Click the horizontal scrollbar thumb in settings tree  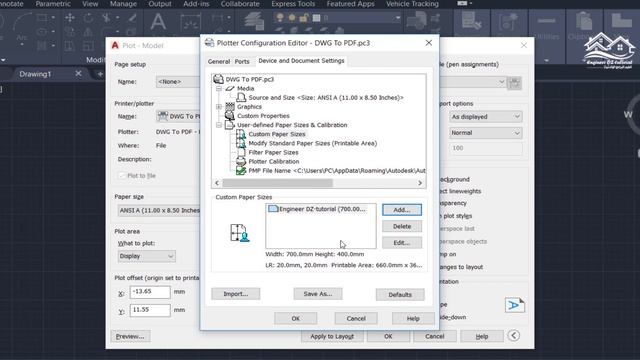[278, 183]
